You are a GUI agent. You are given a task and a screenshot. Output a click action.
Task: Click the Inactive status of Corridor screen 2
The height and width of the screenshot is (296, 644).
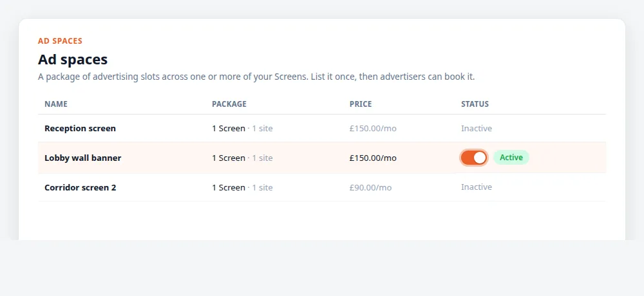(477, 187)
